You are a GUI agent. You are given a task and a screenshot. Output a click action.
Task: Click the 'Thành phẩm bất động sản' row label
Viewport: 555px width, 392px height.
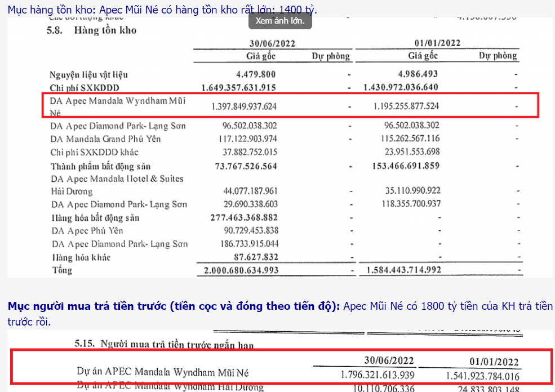[x=100, y=166]
